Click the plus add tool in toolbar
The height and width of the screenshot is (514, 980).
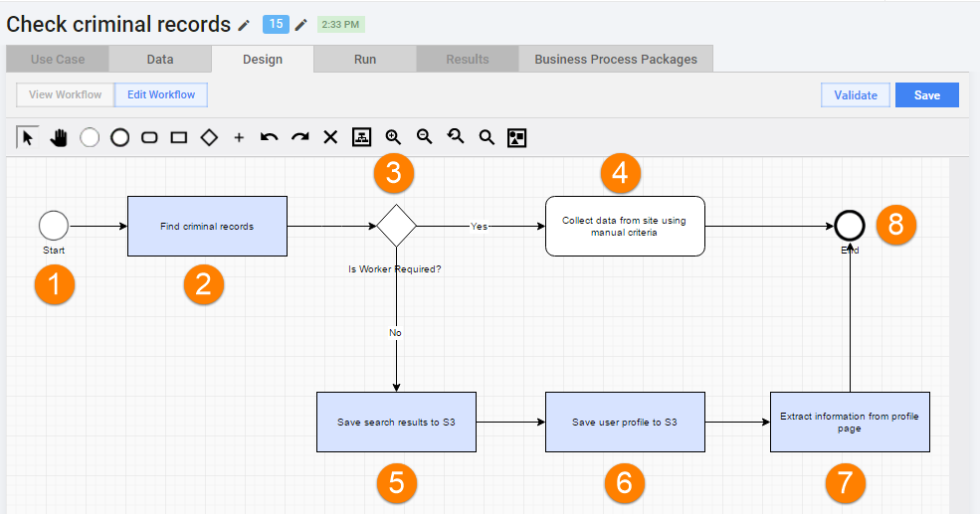click(x=239, y=137)
